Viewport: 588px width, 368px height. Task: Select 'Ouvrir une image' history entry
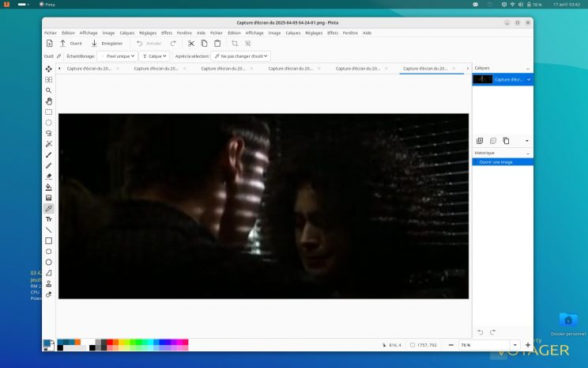(x=503, y=162)
